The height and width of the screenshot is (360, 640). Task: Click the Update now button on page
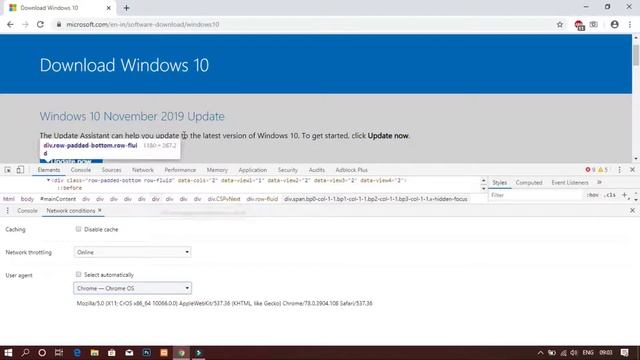(71, 161)
